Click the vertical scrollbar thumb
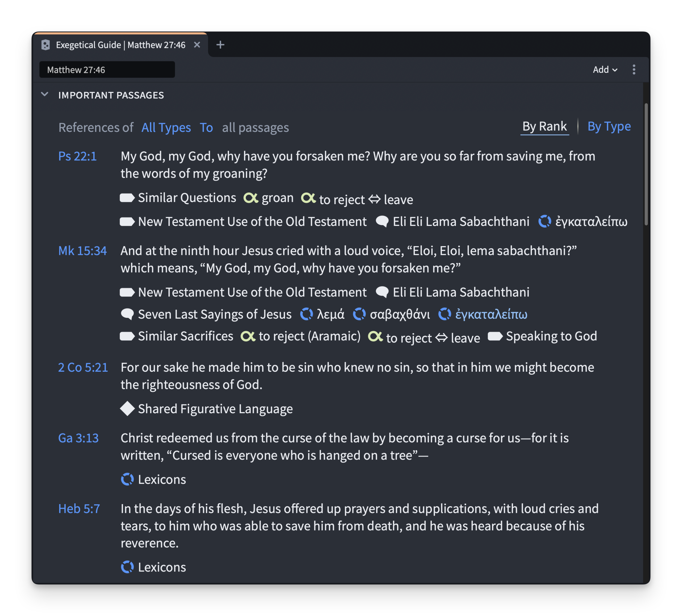This screenshot has height=616, width=682. click(646, 164)
